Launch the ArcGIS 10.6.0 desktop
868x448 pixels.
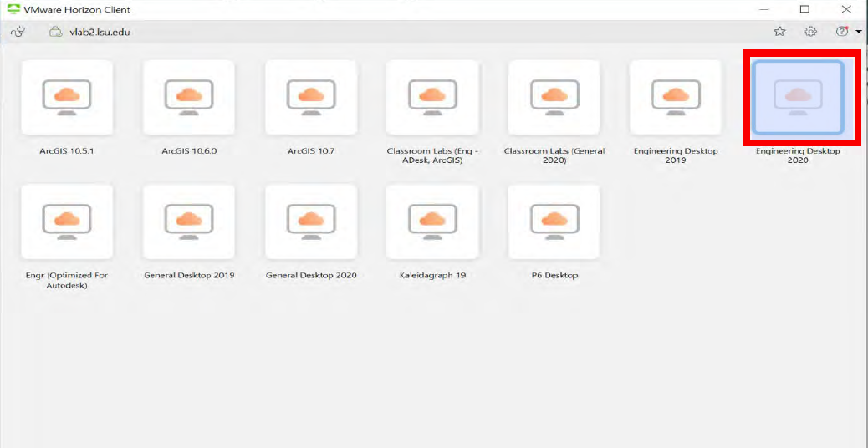tap(189, 97)
